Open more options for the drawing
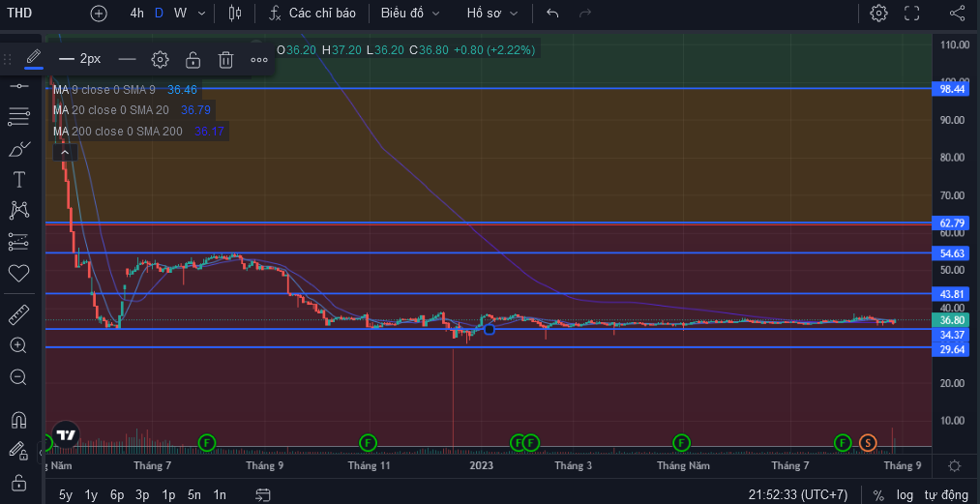Image resolution: width=980 pixels, height=504 pixels. coord(258,59)
